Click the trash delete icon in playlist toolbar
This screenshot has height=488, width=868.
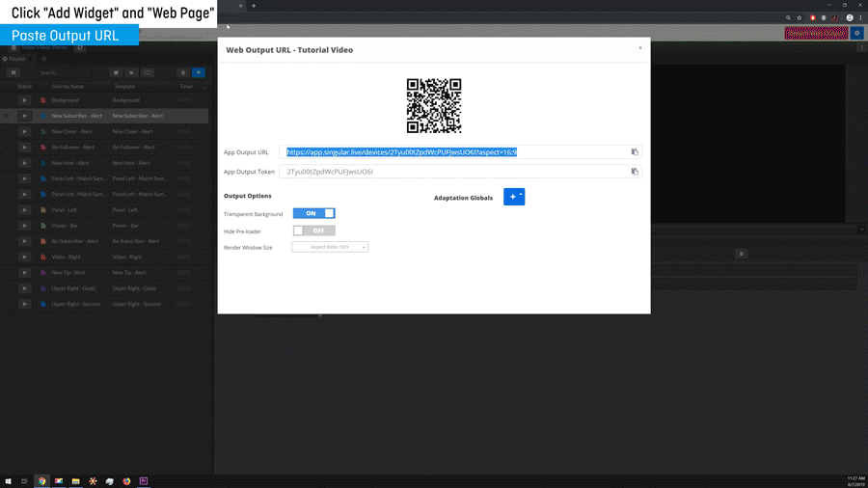pyautogui.click(x=183, y=72)
